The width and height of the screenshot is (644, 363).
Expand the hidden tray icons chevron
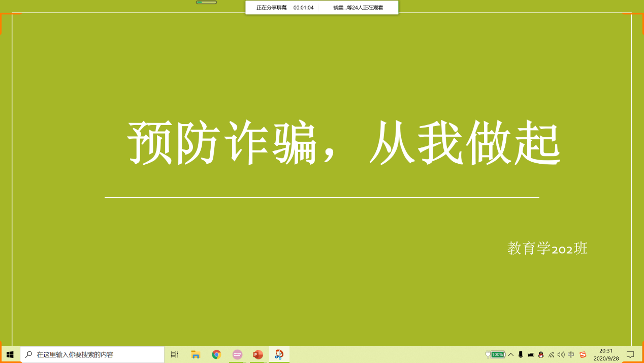click(x=511, y=354)
